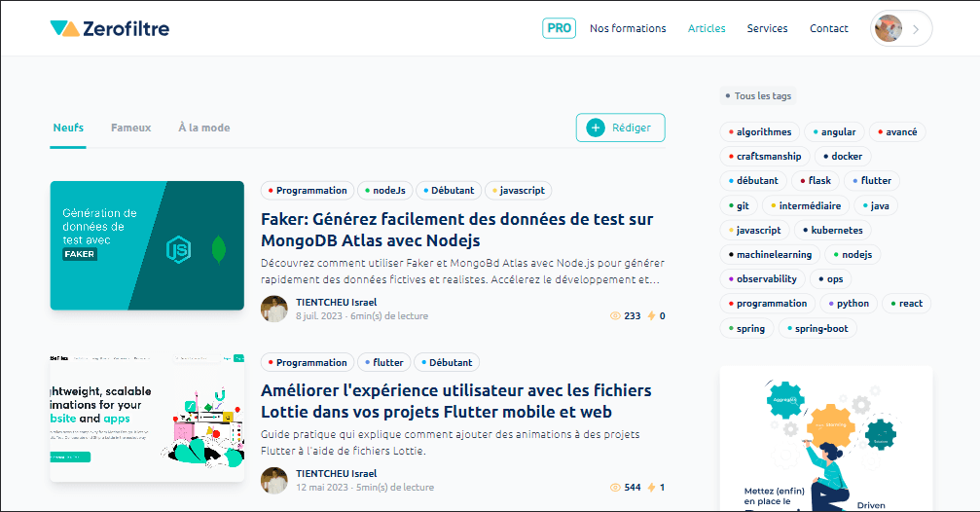980x512 pixels.
Task: Click Débutant tag on Faker article
Action: click(x=448, y=190)
